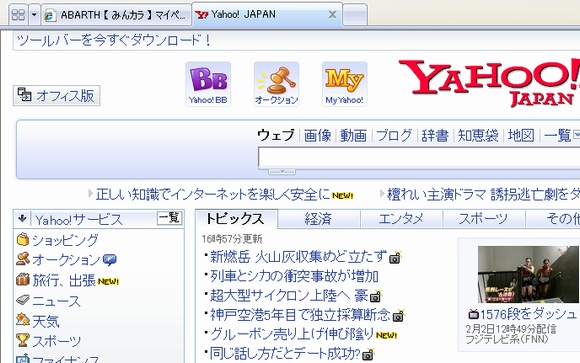Click the 旅行、出張 suitcase icon
The width and height of the screenshot is (580, 363).
pos(23,279)
